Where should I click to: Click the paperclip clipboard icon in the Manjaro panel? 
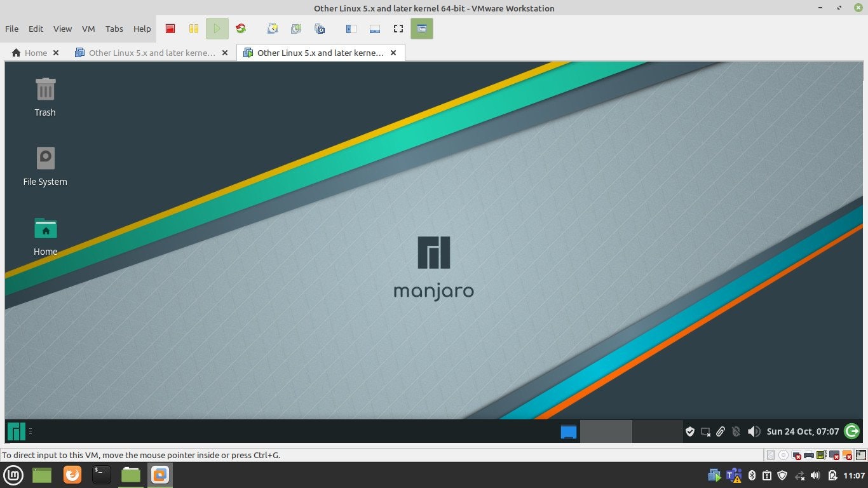[x=721, y=432]
